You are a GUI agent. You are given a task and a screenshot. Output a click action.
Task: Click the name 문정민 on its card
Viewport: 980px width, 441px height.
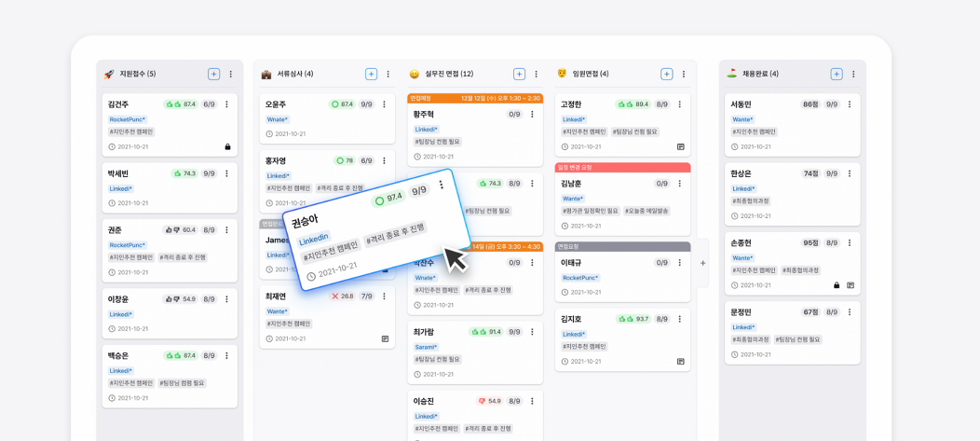(741, 312)
